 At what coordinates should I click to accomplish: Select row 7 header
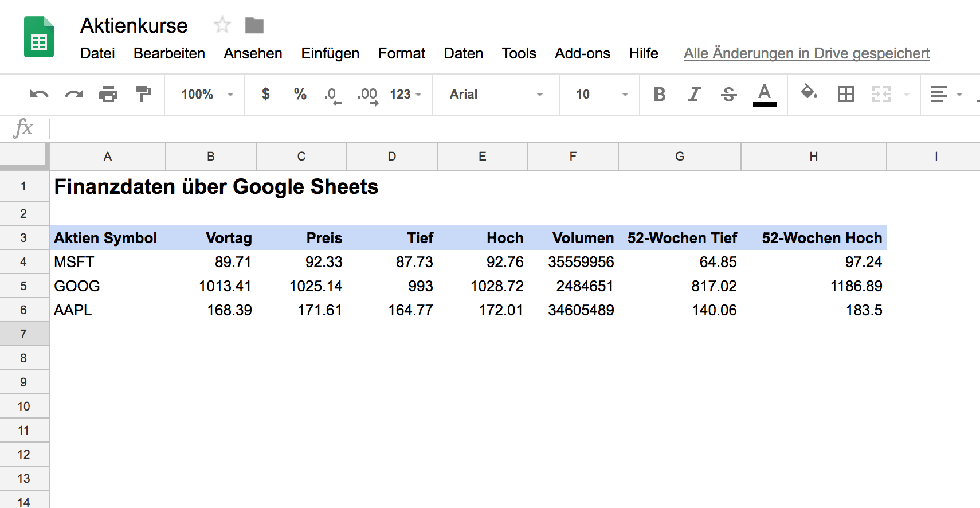[x=23, y=334]
